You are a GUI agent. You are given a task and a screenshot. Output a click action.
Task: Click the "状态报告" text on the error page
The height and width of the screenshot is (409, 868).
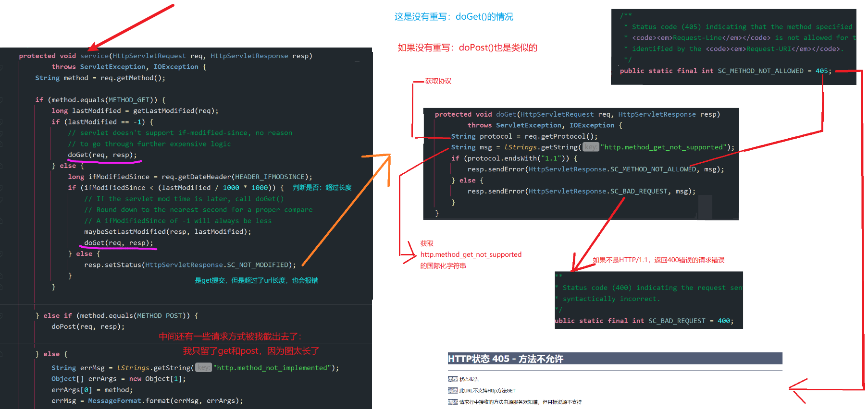tap(469, 379)
